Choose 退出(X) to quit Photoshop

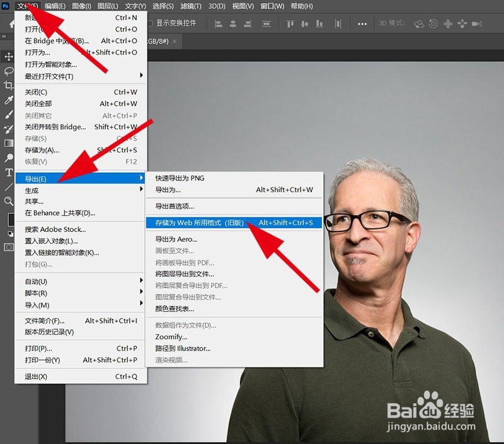point(81,377)
